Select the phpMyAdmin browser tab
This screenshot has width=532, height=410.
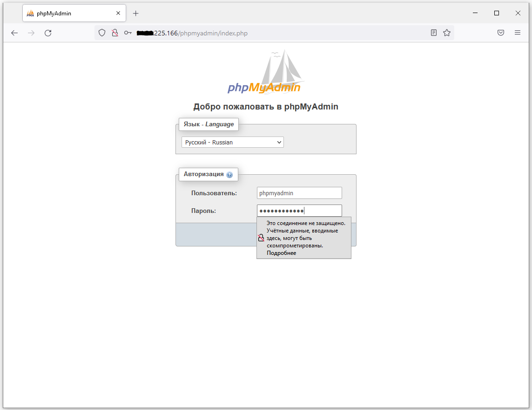click(74, 13)
